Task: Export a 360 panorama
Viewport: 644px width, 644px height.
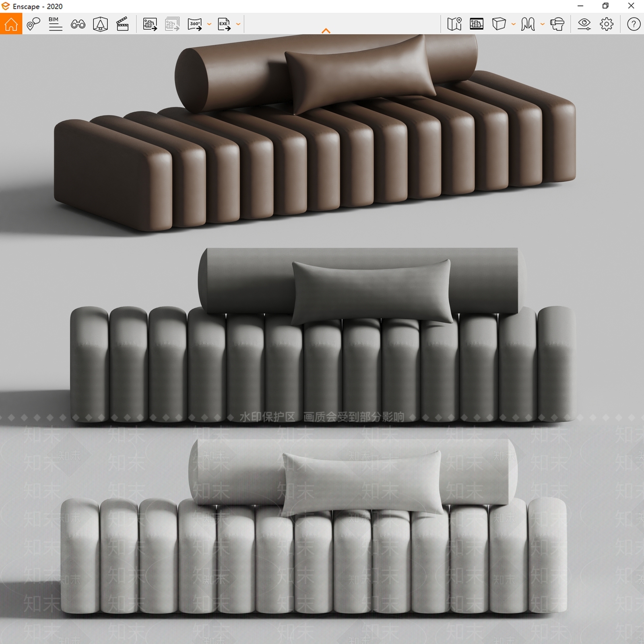Action: tap(195, 24)
